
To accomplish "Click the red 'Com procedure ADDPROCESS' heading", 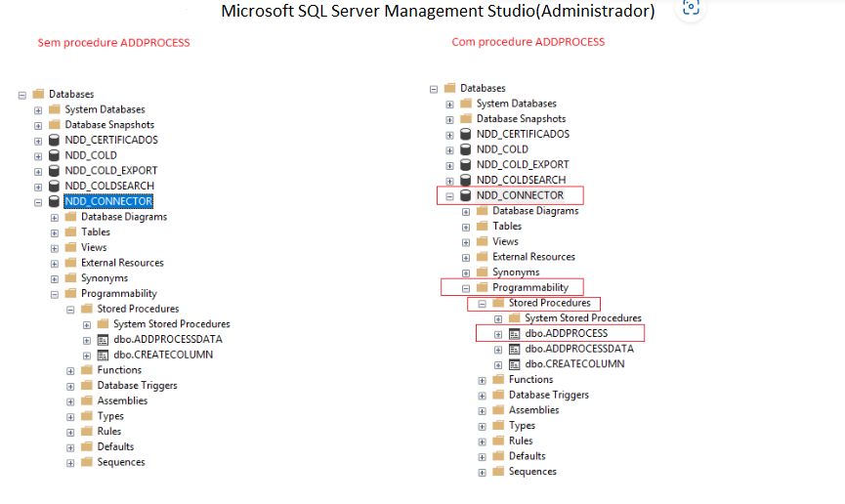I will click(x=528, y=42).
